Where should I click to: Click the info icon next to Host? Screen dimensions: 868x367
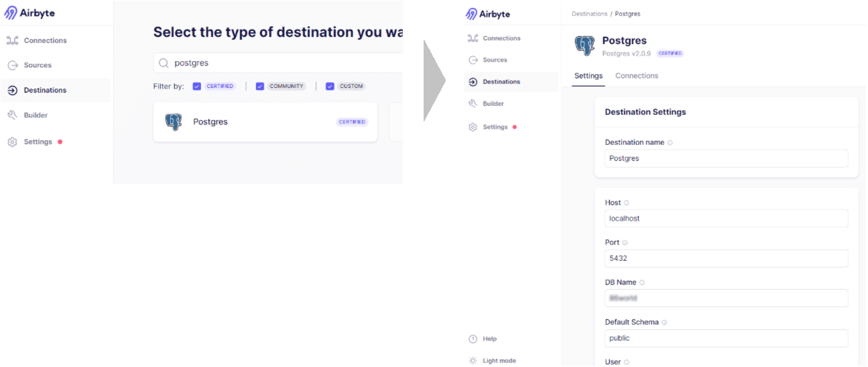(x=627, y=203)
